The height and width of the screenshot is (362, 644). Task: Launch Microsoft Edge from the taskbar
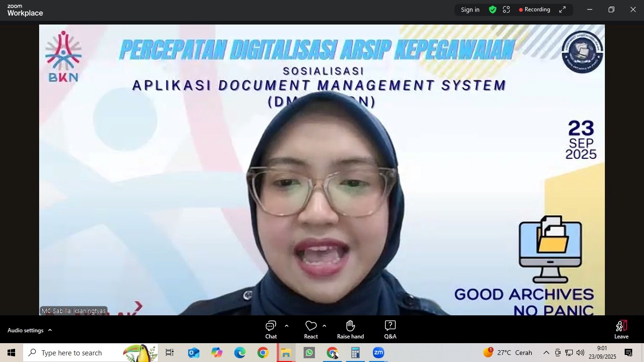click(x=240, y=353)
